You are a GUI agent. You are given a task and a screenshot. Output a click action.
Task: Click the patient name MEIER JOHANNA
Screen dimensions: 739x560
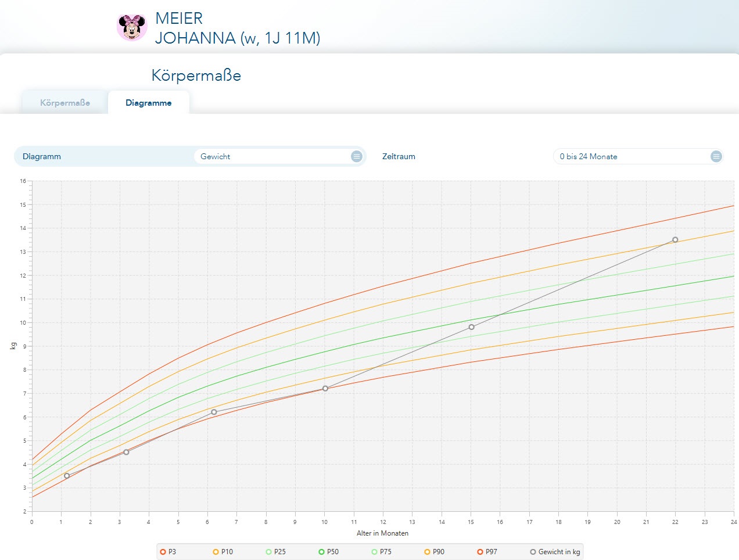click(x=238, y=28)
